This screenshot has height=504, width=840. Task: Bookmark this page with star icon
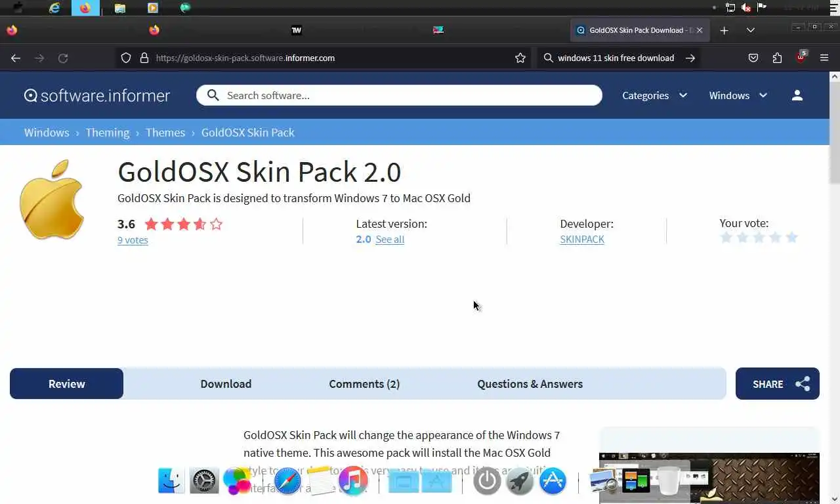[520, 58]
